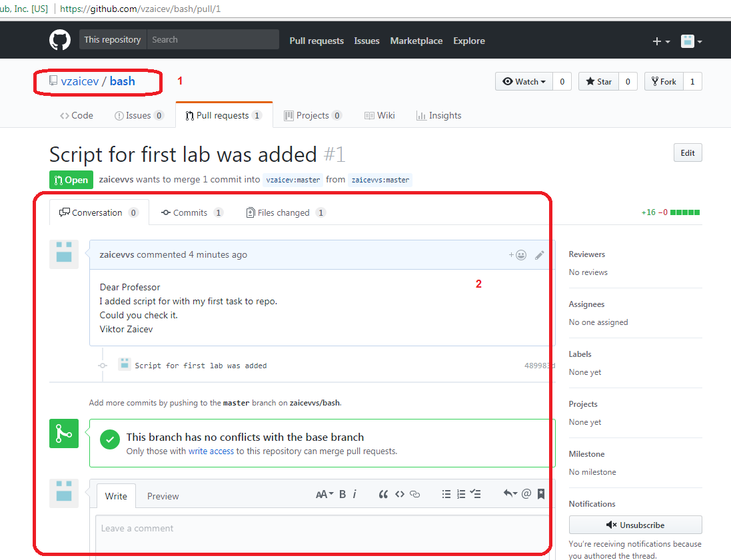Click the green Open status badge
The image size is (731, 560).
click(x=71, y=180)
